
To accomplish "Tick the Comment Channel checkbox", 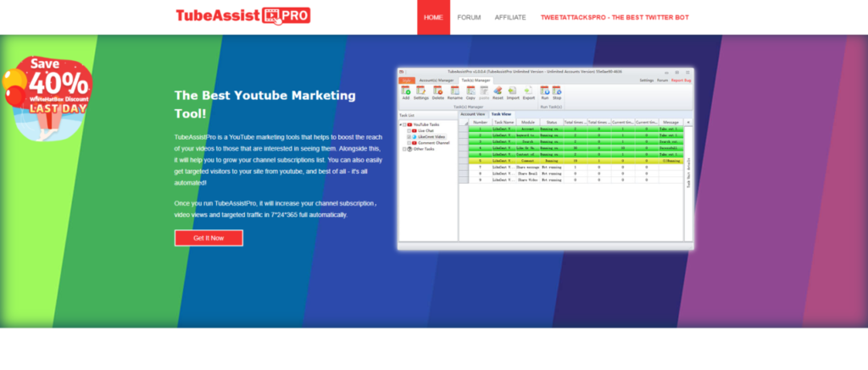I will [x=409, y=143].
